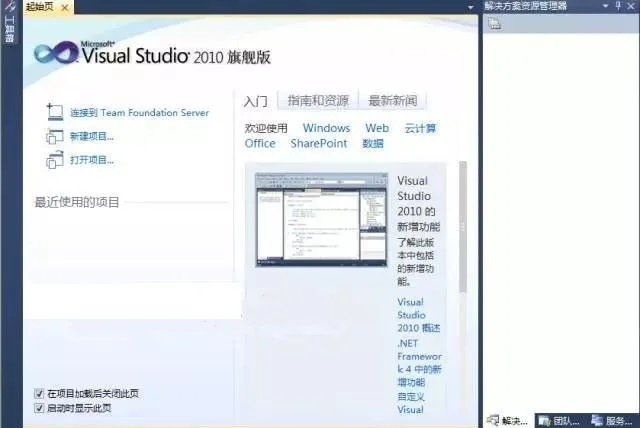Select the Office category link
640x428 pixels.
tap(260, 144)
